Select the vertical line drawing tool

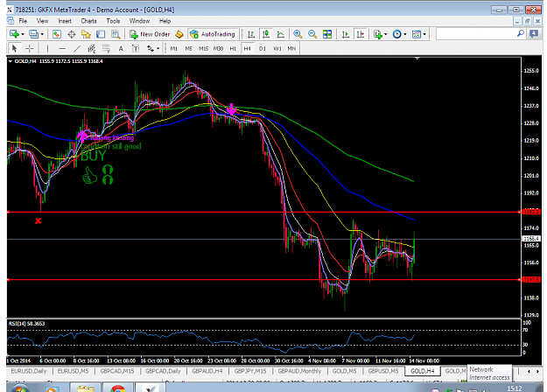tap(47, 48)
